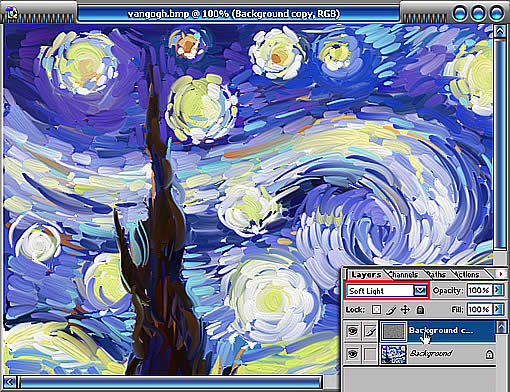The height and width of the screenshot is (392, 510).
Task: Select the Background layer name
Action: coord(431,353)
